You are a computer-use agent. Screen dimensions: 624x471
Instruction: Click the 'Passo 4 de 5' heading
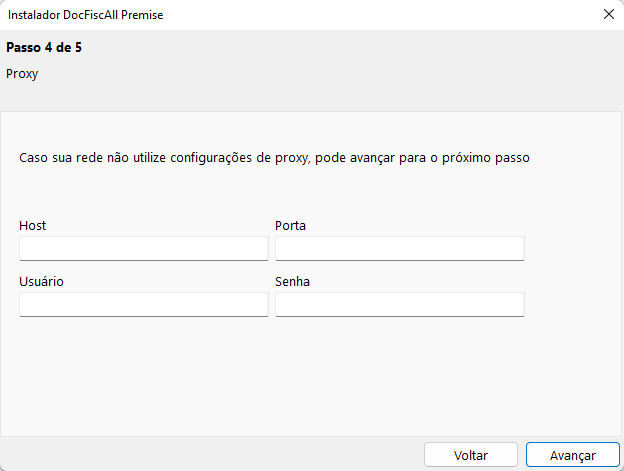[x=44, y=47]
